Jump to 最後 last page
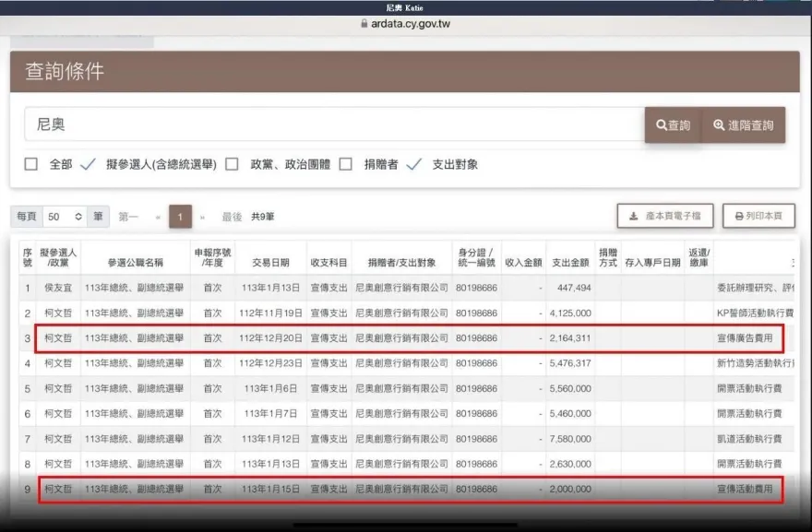Image resolution: width=812 pixels, height=532 pixels. pos(232,217)
